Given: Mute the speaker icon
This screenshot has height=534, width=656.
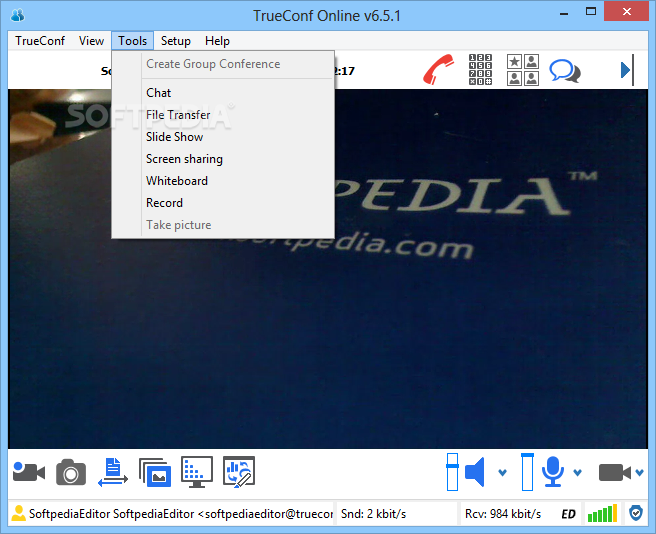Looking at the screenshot, I should point(475,472).
